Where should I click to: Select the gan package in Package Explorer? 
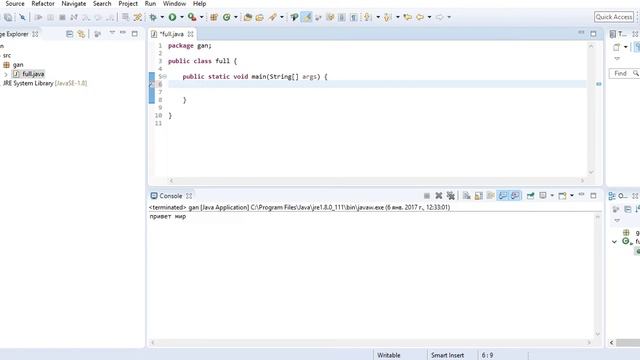[x=13, y=65]
